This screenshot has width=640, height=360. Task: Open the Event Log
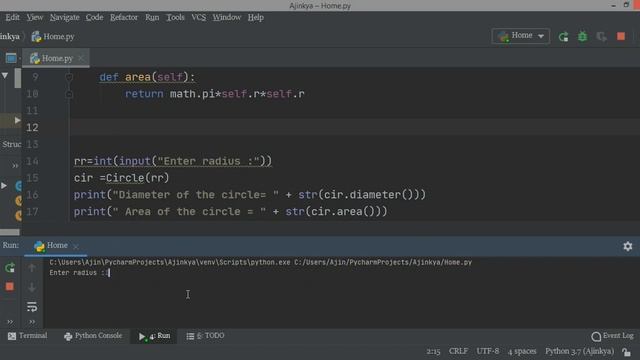click(x=612, y=336)
